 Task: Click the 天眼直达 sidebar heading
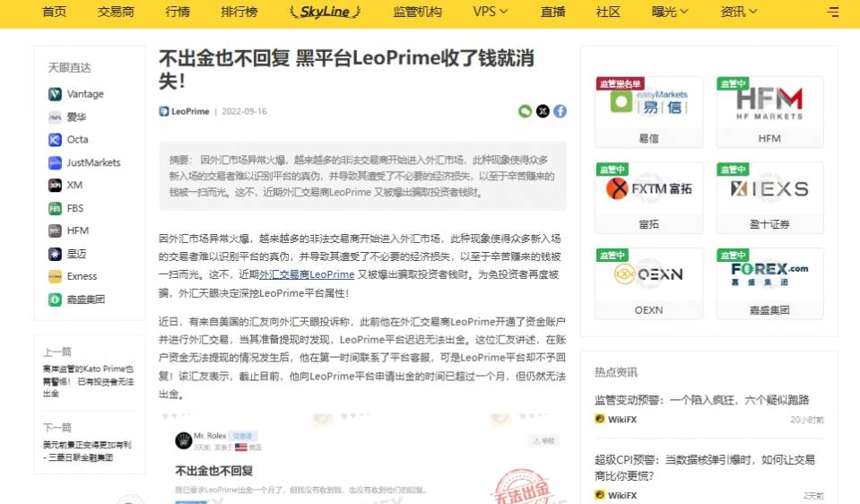coord(69,67)
